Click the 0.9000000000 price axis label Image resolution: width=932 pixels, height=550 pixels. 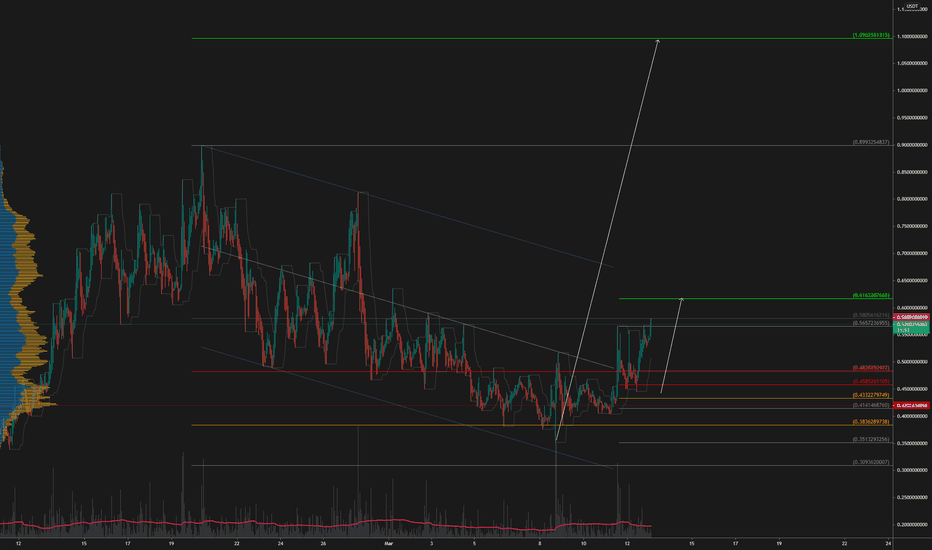click(x=912, y=144)
